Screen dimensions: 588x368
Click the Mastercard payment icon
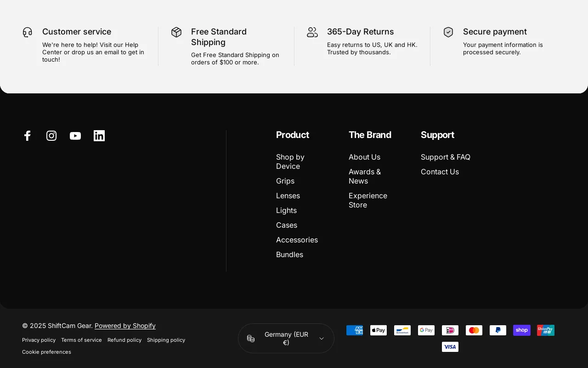click(474, 330)
